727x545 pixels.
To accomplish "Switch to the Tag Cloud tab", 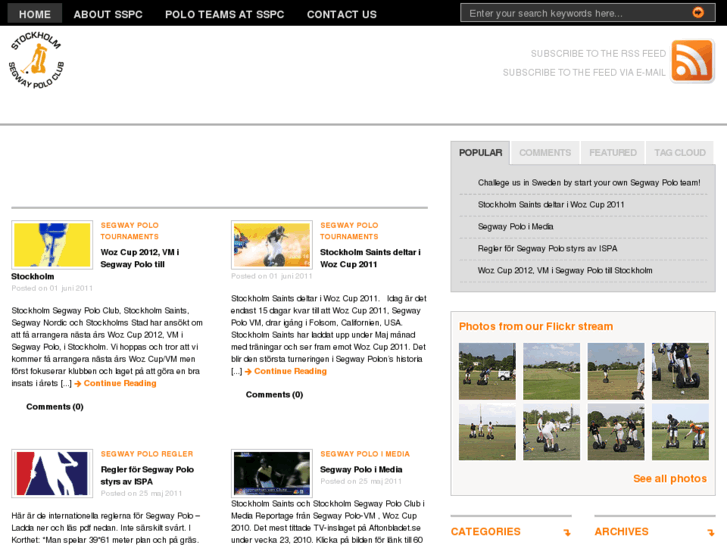I will (x=680, y=153).
